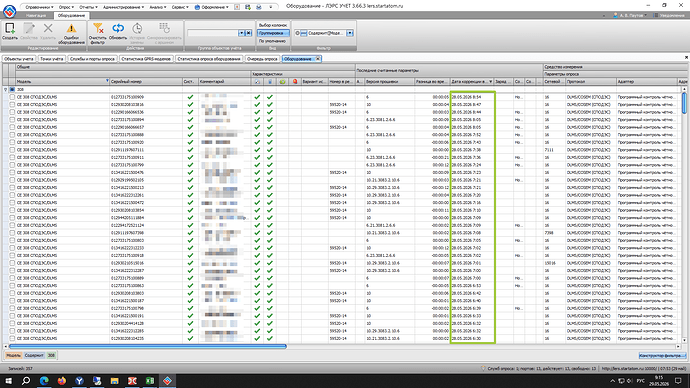This screenshot has height=388, width=690.
Task: Open Windows Start menu
Action: click(x=8, y=381)
